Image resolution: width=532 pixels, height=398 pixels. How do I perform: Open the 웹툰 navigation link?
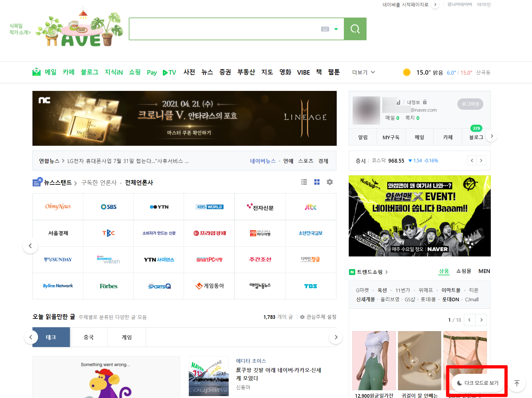pos(334,72)
